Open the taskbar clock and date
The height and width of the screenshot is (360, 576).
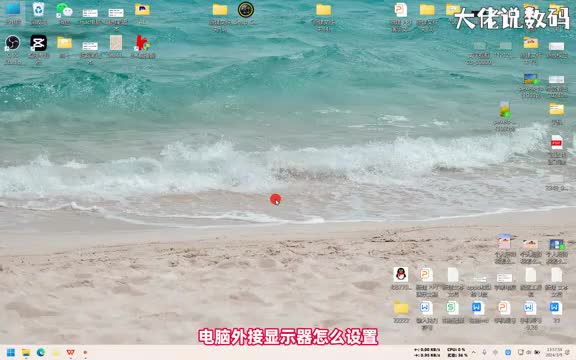coord(554,353)
